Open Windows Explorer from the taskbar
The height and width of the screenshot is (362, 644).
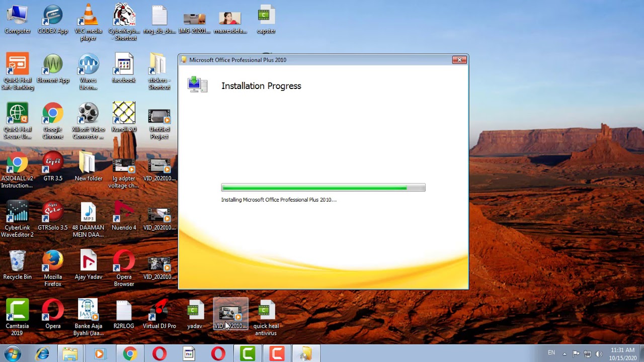click(x=70, y=354)
